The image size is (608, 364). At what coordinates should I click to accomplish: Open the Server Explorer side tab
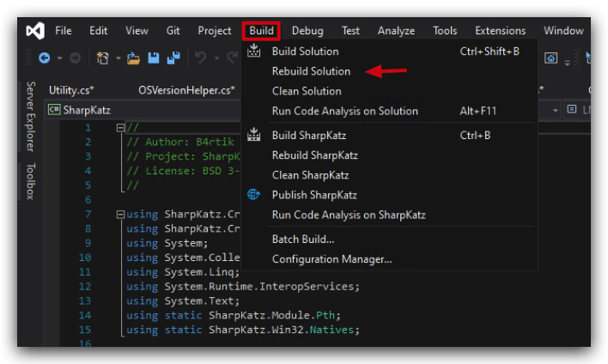pos(31,116)
